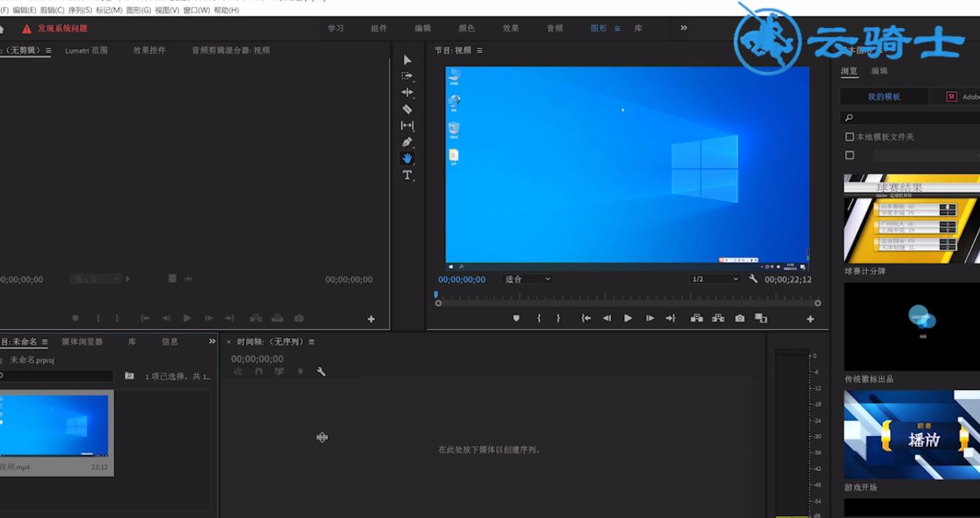Select the Slip tool
Screen dimensions: 980x518
pyautogui.click(x=407, y=126)
